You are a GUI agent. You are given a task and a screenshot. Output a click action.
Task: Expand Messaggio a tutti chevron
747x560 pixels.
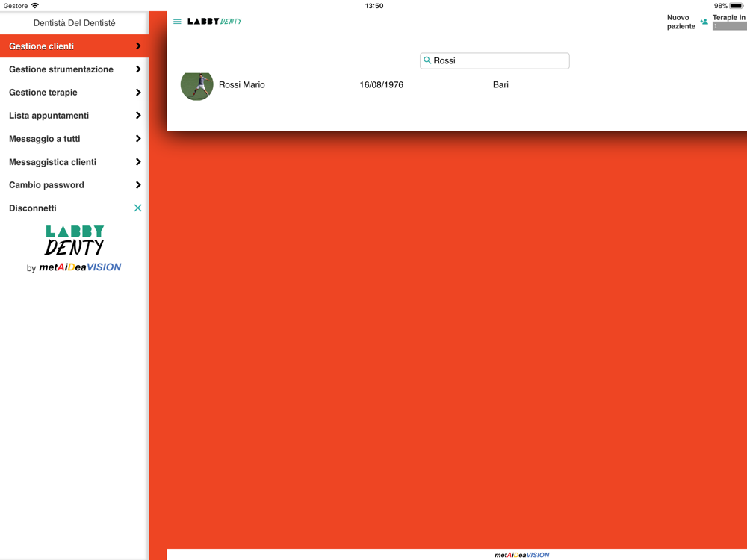(138, 139)
